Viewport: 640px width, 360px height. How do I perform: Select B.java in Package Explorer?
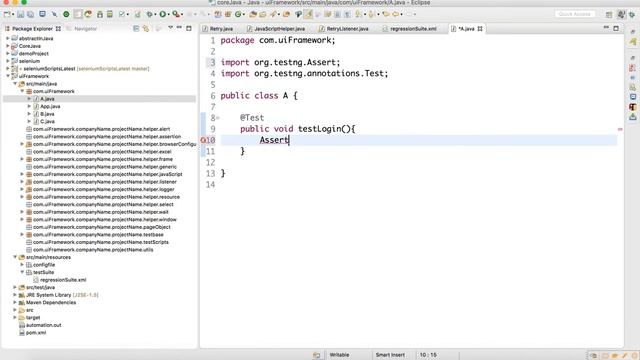pyautogui.click(x=47, y=114)
